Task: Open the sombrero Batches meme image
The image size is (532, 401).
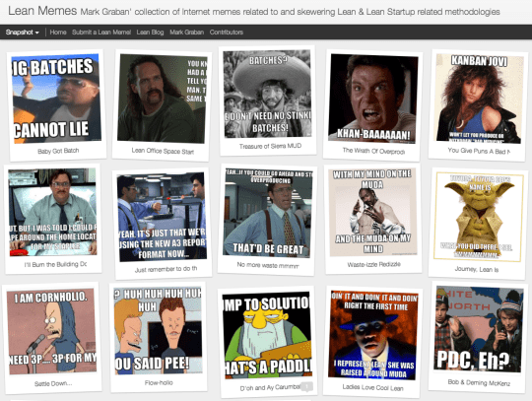Action: click(x=267, y=94)
